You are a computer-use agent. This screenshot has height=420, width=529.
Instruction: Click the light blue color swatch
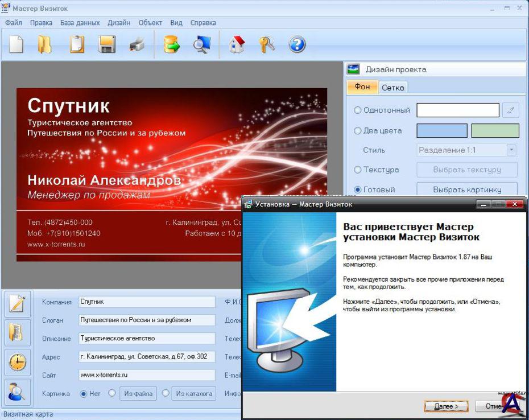tap(442, 131)
